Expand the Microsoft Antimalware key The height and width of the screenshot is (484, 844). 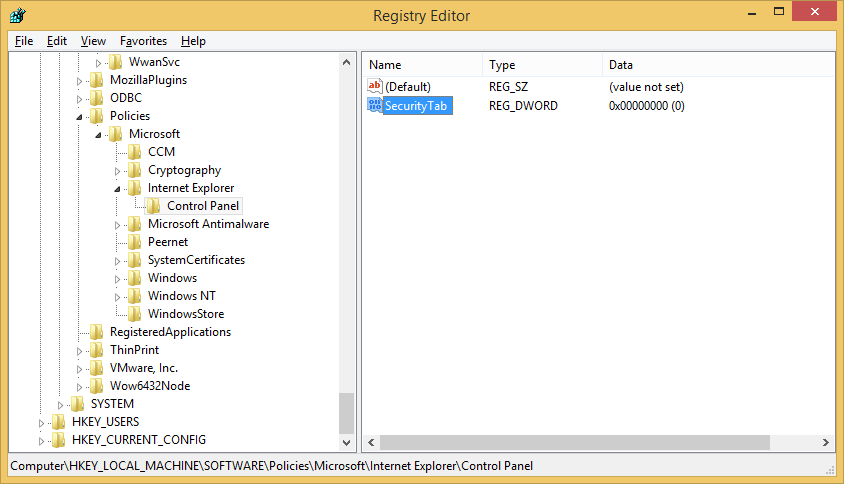[x=118, y=225]
